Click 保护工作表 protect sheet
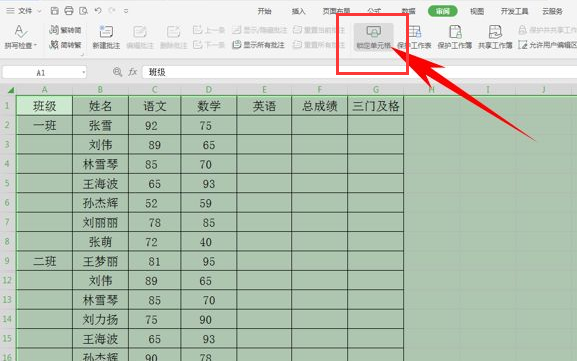577x361 pixels. tap(414, 37)
